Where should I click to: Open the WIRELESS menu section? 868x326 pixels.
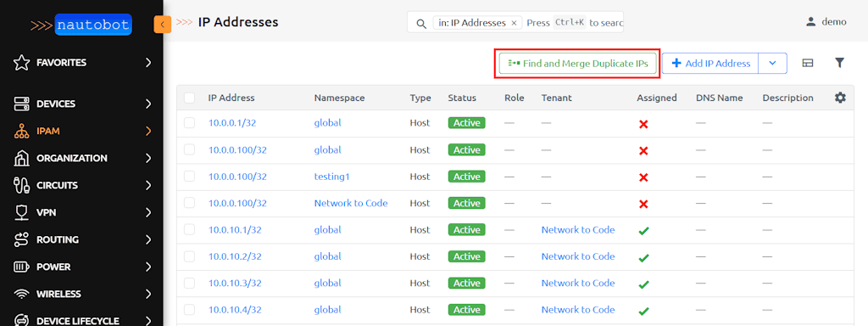[x=81, y=294]
